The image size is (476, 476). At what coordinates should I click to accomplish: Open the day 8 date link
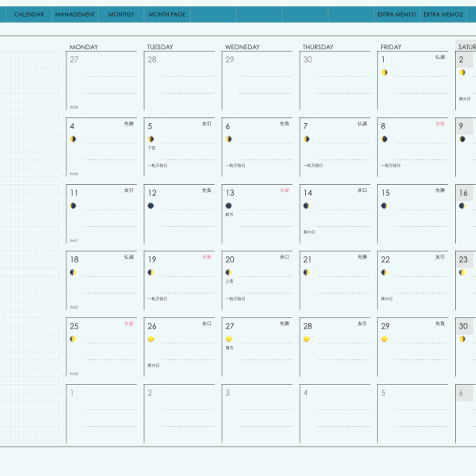(383, 126)
